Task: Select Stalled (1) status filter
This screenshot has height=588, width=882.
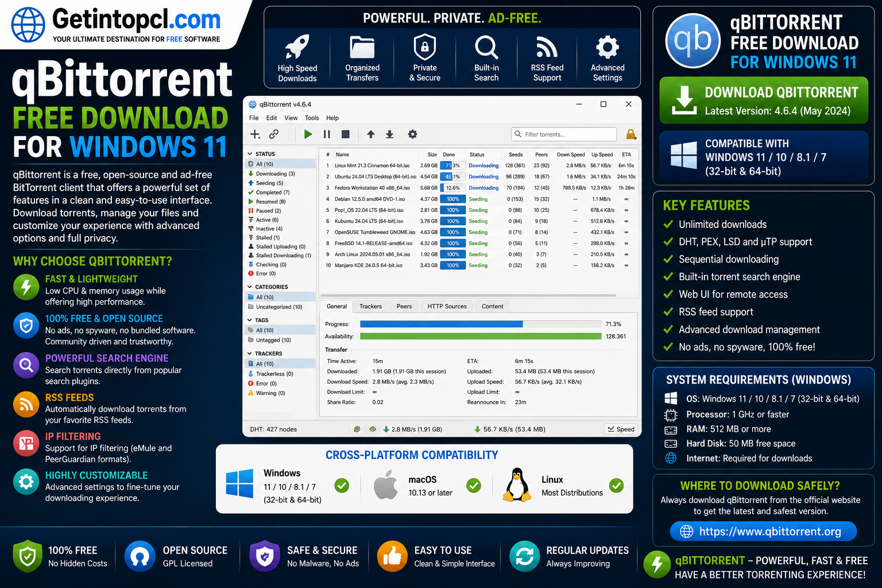Action: pyautogui.click(x=280, y=237)
